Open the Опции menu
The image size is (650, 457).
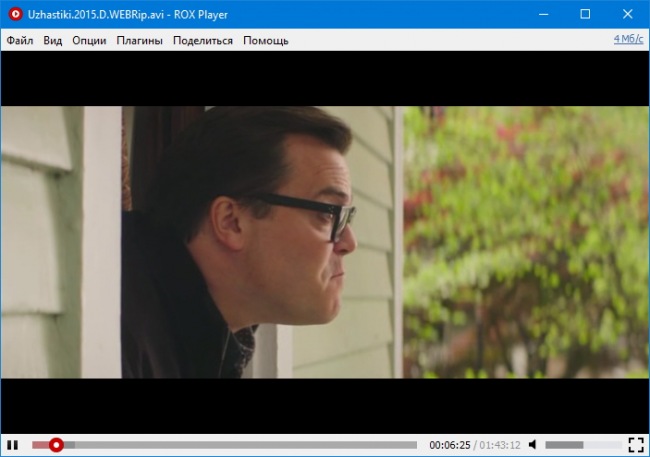point(89,41)
